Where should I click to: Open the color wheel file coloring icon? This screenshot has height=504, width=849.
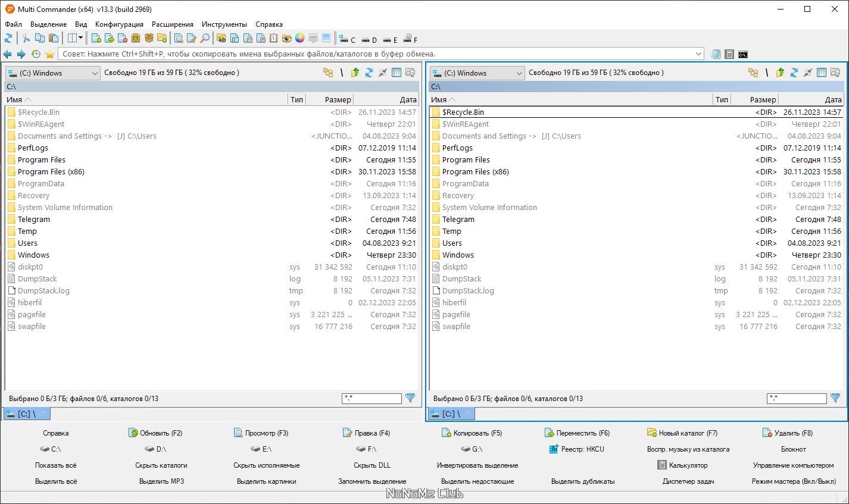click(299, 38)
